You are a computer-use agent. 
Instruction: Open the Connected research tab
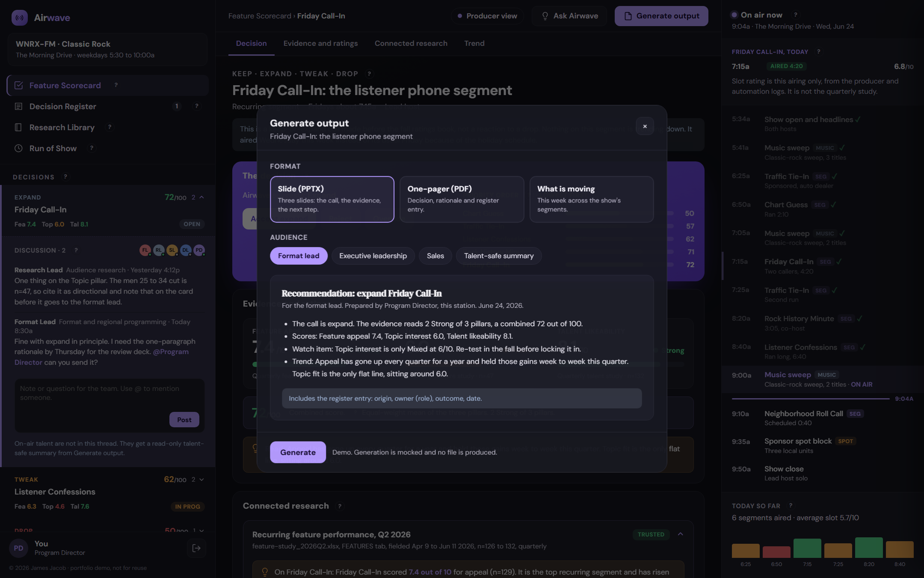click(411, 43)
